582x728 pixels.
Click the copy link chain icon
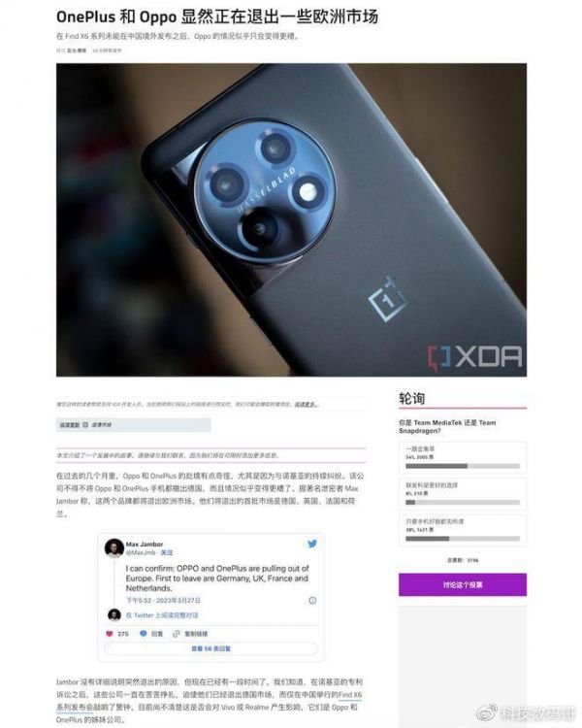(x=176, y=633)
